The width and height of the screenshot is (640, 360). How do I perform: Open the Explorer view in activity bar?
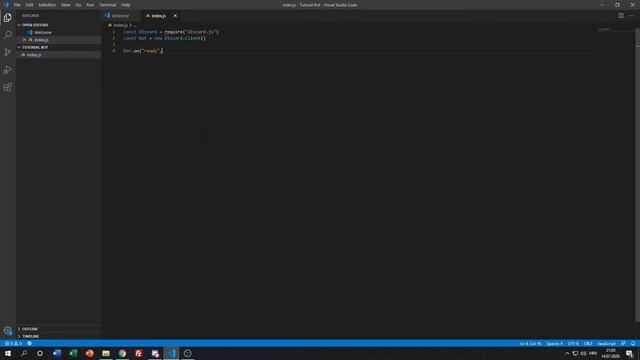point(7,18)
